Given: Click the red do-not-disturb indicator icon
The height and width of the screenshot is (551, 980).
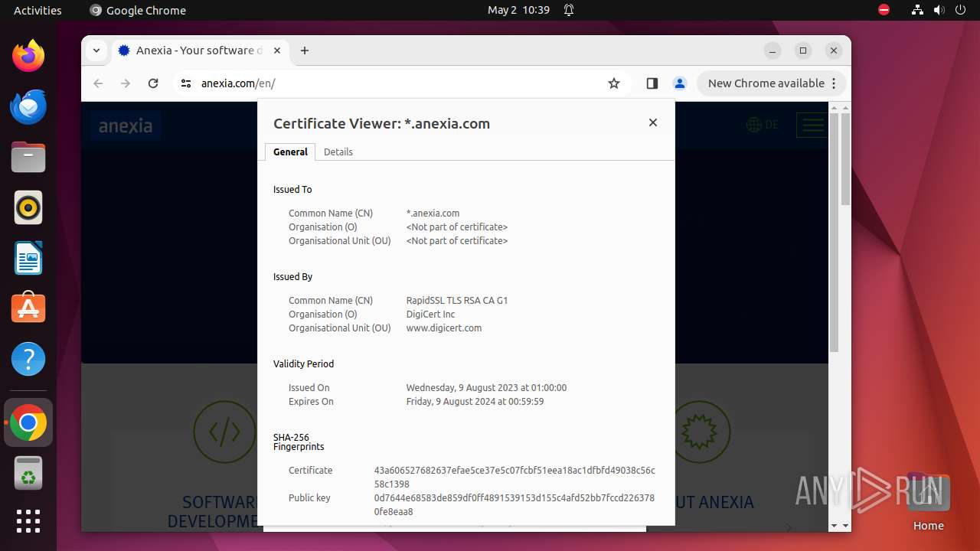Looking at the screenshot, I should tap(884, 10).
